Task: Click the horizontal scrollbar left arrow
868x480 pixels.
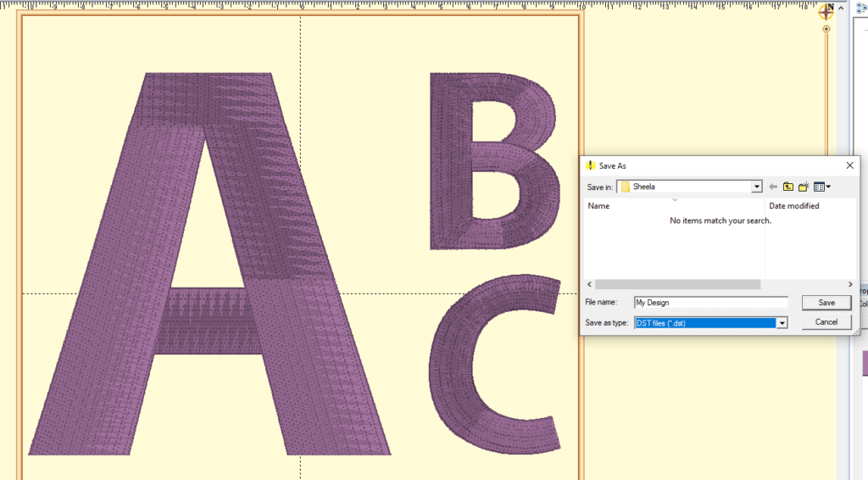Action: [590, 284]
